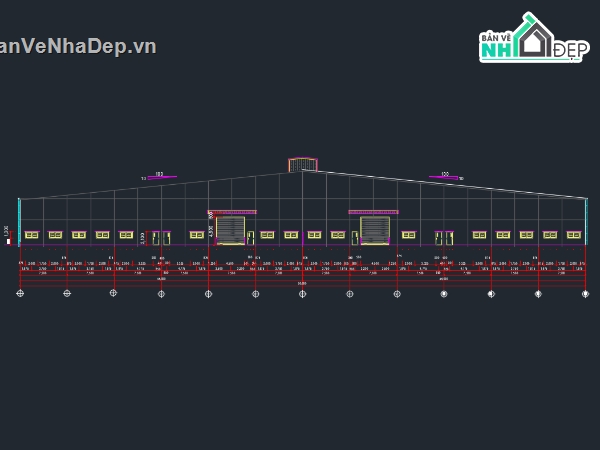Screen dimensions: 600x450
Task: Pick the rightmost yellow window
Action: point(574,235)
